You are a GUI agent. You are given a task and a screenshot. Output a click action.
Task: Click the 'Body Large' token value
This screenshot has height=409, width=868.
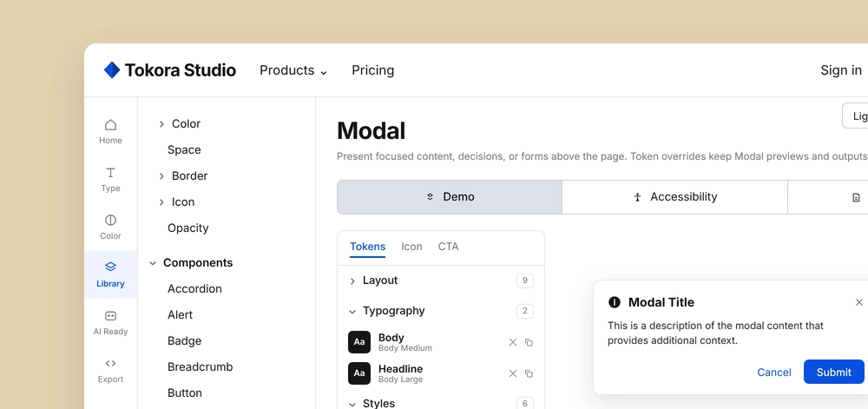(401, 379)
